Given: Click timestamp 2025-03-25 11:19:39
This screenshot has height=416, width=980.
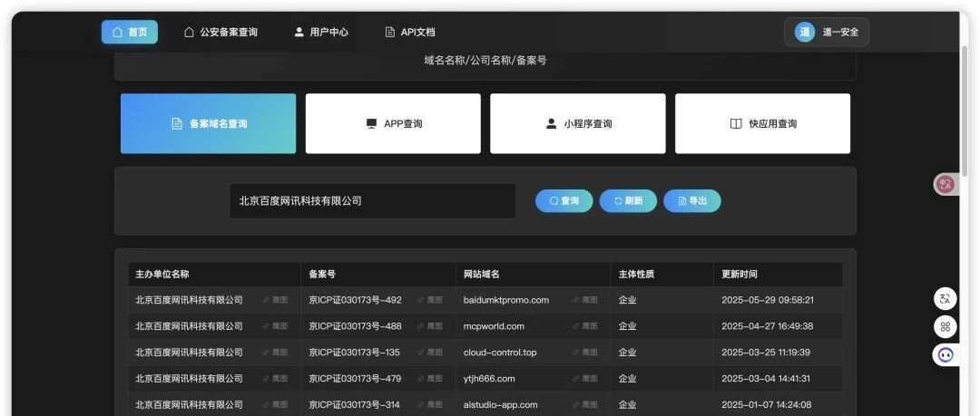Looking at the screenshot, I should pyautogui.click(x=766, y=353).
